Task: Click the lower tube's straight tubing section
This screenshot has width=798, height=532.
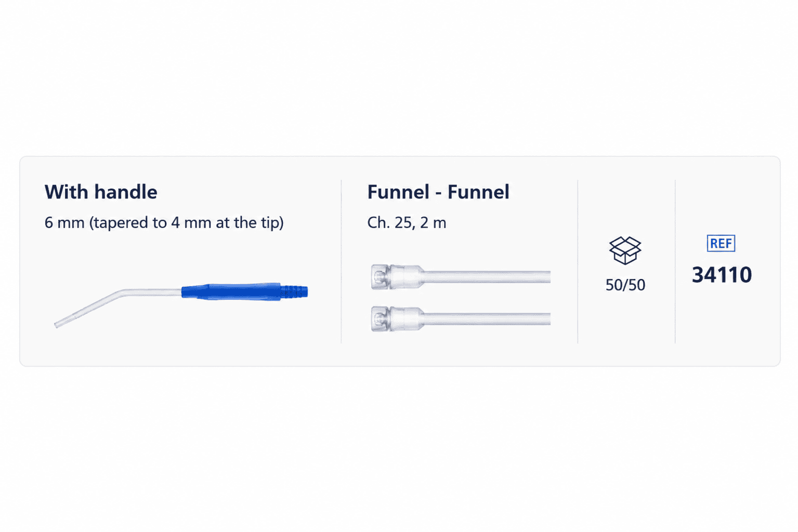Action: 488,319
